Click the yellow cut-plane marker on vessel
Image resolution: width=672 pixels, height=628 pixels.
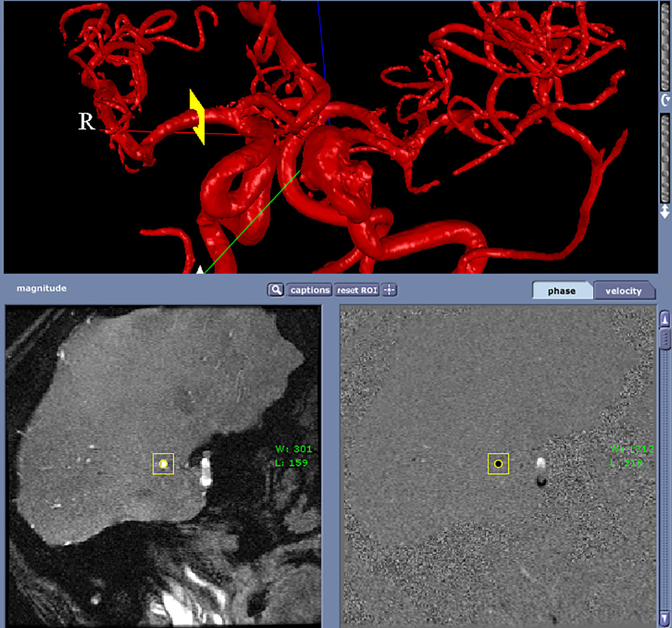[197, 117]
